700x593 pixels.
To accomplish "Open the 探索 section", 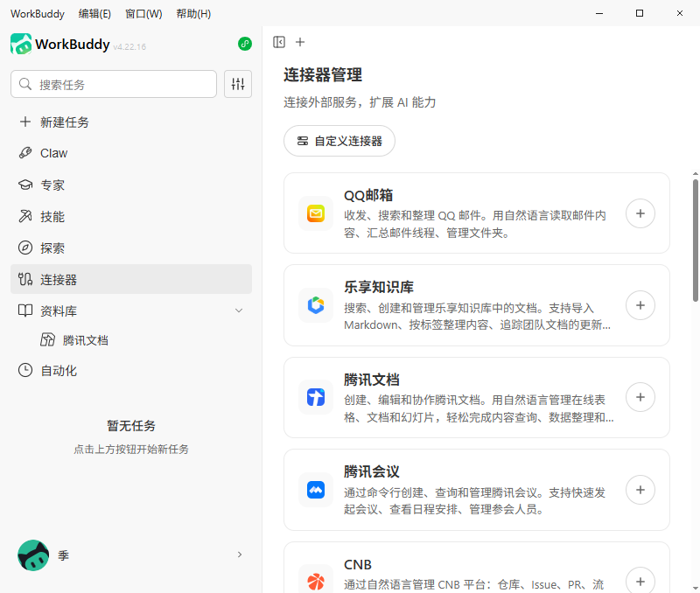I will click(x=131, y=248).
